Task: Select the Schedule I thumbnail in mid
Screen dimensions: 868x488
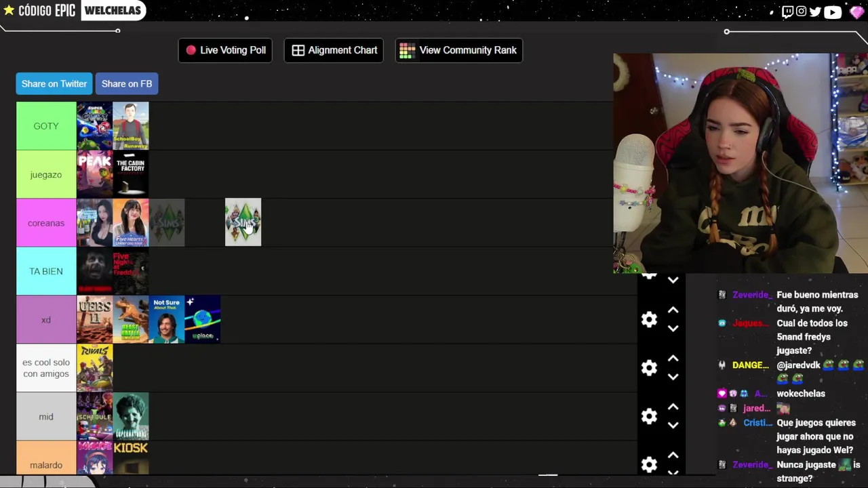Action: (94, 416)
